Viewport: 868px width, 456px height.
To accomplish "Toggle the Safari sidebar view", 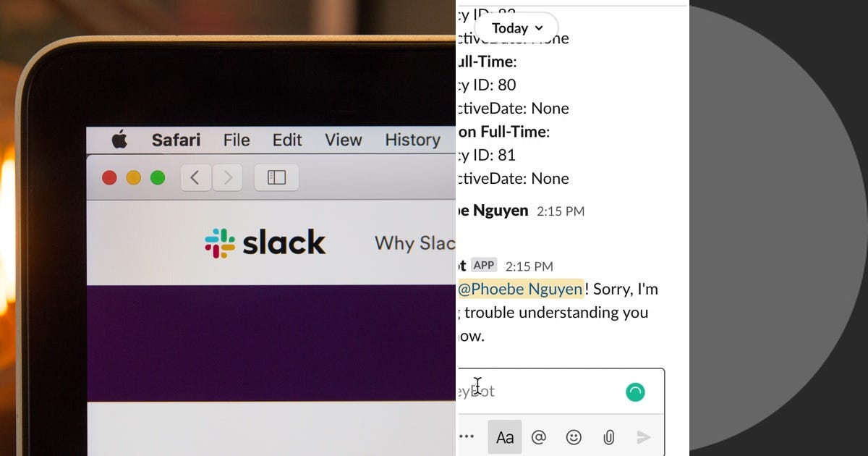I will tap(276, 177).
